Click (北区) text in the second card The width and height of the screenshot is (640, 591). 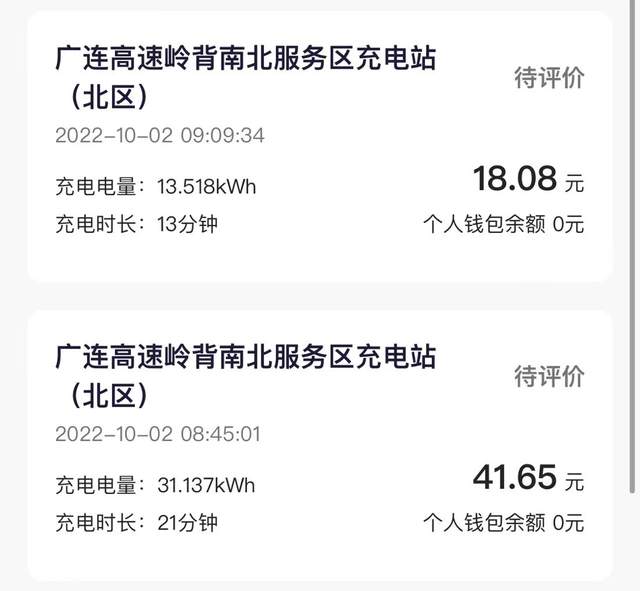click(x=108, y=396)
